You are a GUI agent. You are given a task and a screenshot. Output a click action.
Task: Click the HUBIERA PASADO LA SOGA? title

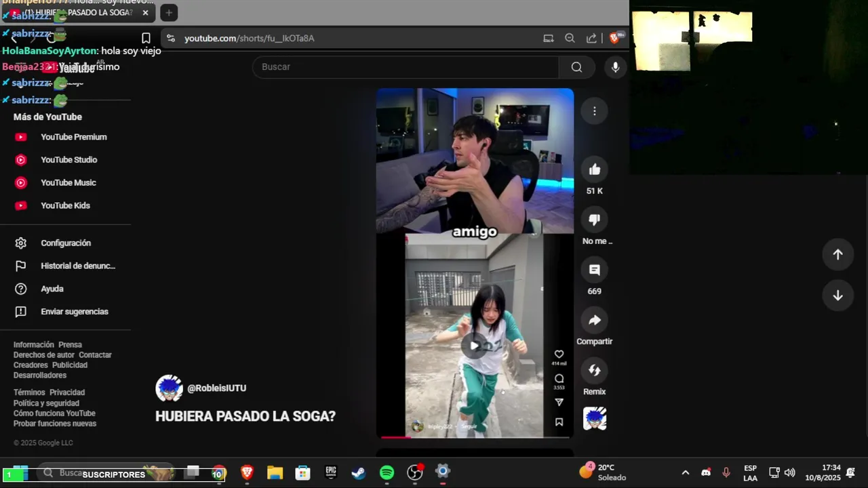245,417
